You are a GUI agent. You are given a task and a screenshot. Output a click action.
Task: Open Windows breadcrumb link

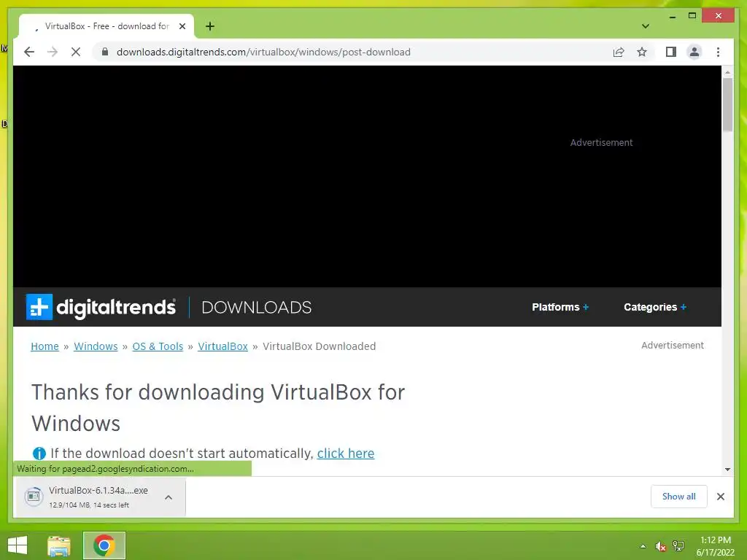(x=96, y=346)
